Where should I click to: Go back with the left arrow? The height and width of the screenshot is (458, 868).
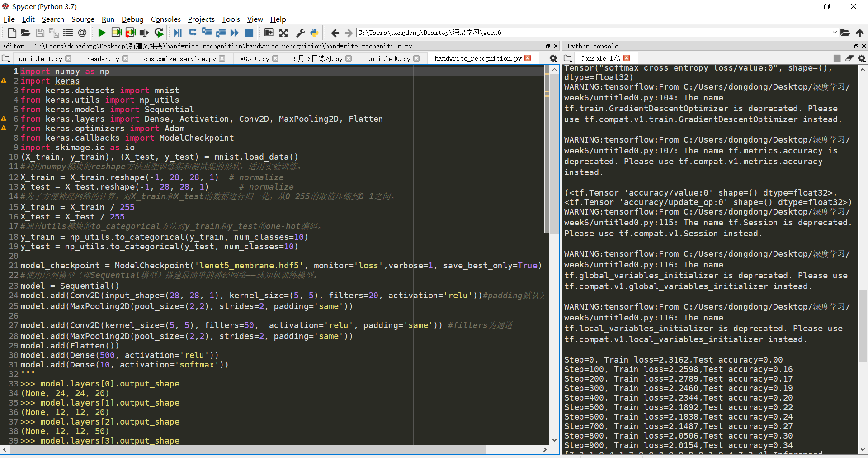click(335, 33)
